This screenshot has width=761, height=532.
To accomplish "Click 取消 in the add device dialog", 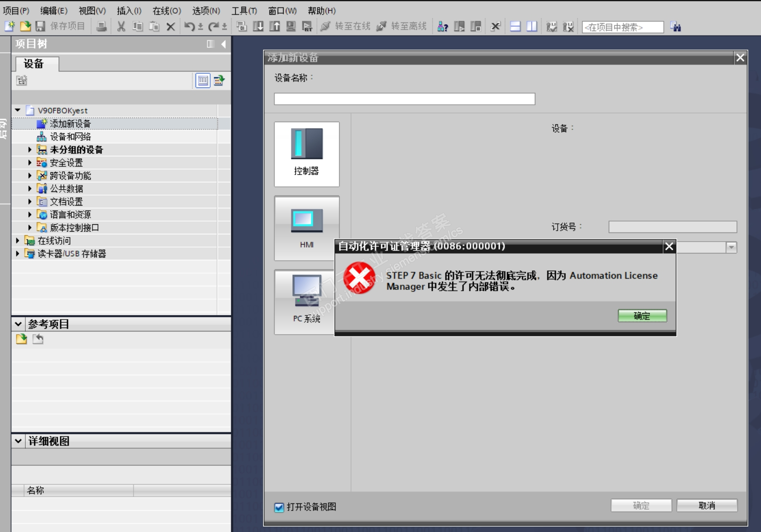I will (x=707, y=506).
